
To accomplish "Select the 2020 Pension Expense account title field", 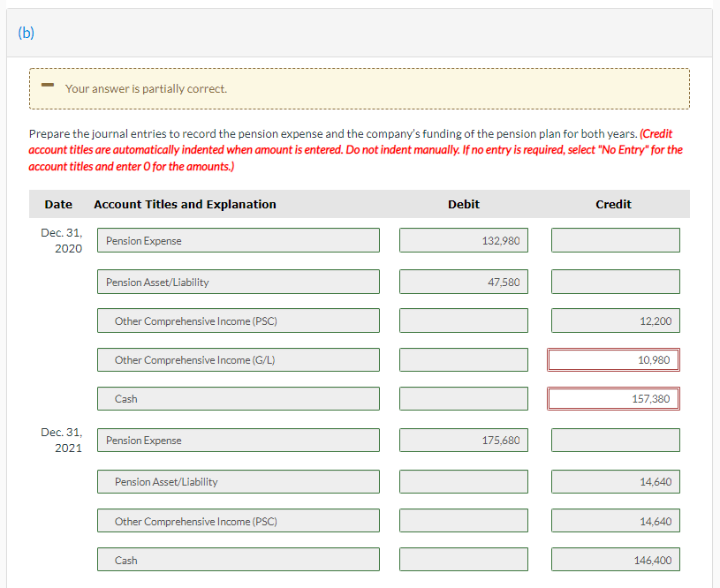I will click(x=239, y=240).
